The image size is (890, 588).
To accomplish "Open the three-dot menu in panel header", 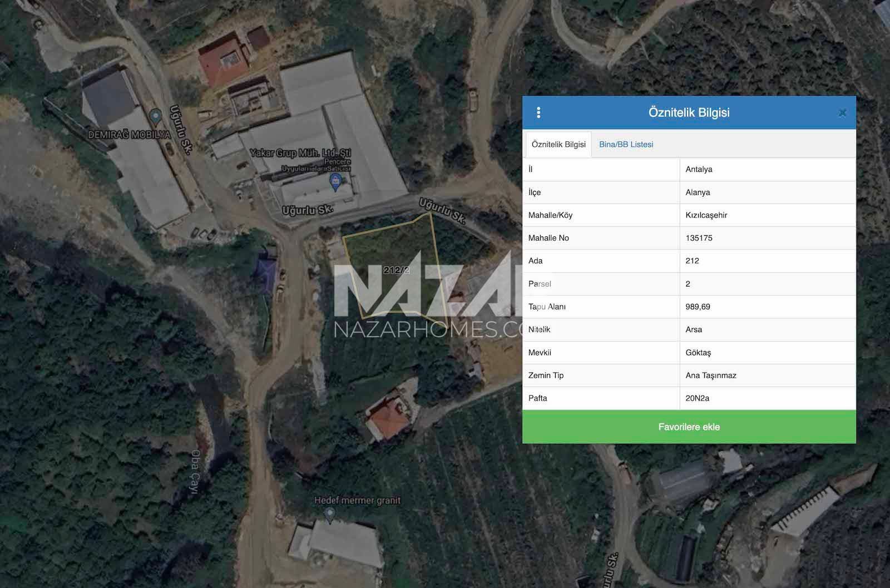I will point(538,113).
